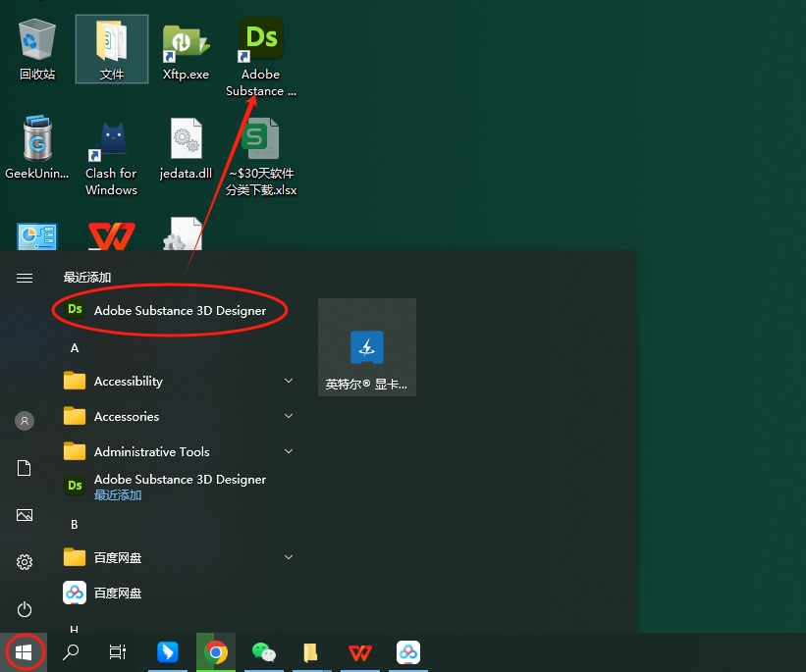Open WPS Office from the taskbar
Viewport: 806px width, 672px height.
point(360,652)
